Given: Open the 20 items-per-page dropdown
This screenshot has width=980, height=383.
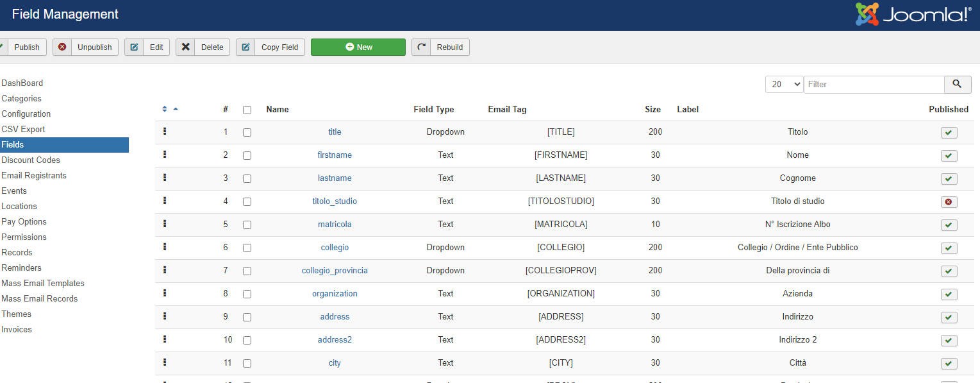Looking at the screenshot, I should point(784,84).
